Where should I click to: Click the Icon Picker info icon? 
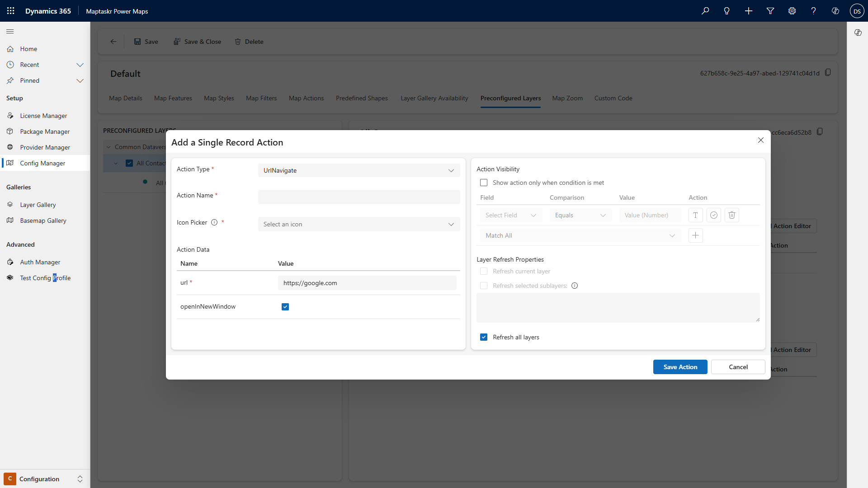[x=214, y=222]
